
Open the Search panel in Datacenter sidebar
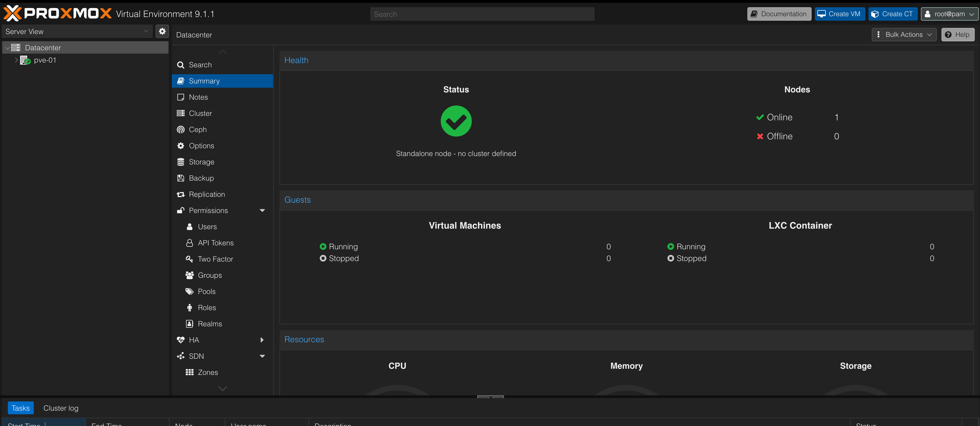tap(200, 65)
